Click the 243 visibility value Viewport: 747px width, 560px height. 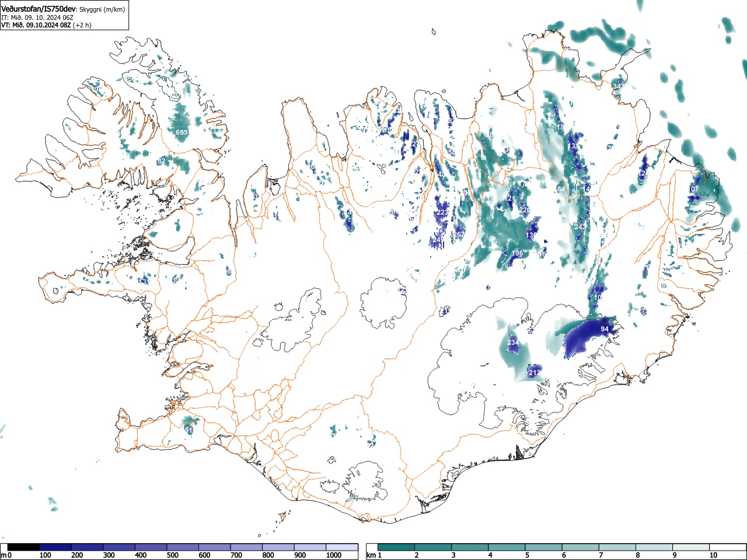pyautogui.click(x=580, y=226)
